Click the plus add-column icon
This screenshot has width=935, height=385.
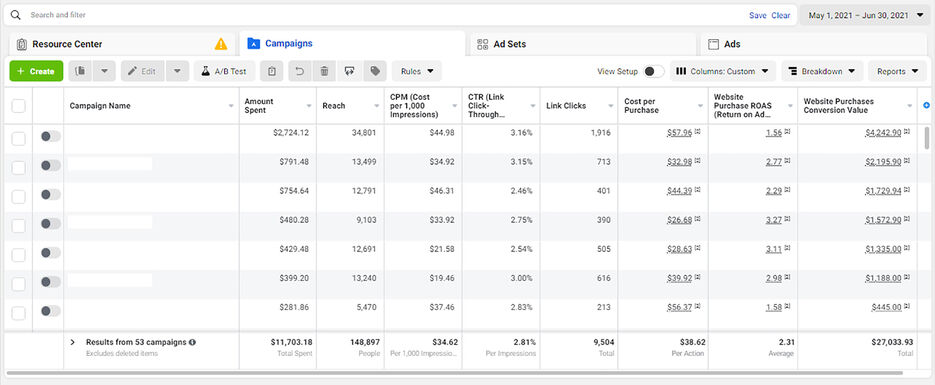(x=926, y=105)
